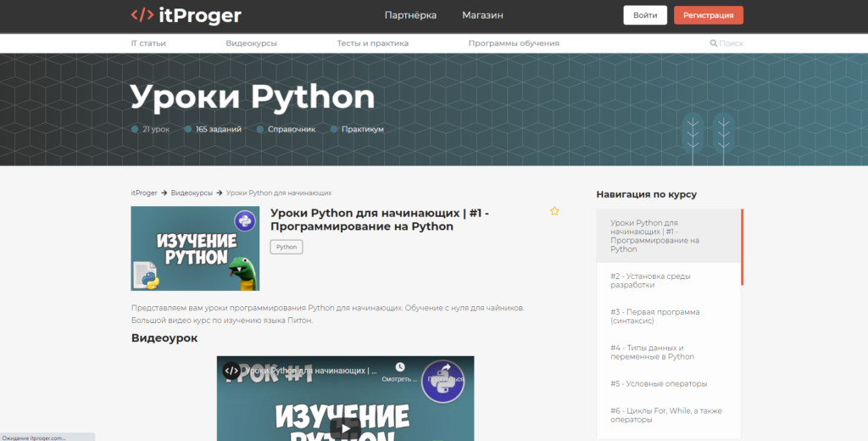Open the Справочник link in banner
This screenshot has height=441, width=868.
point(291,129)
